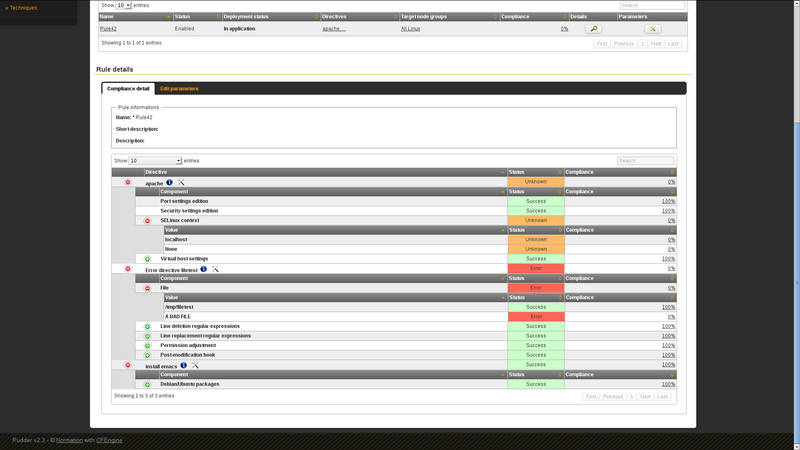
Task: Open the 0% compliance for A BAD FILE
Action: [671, 317]
